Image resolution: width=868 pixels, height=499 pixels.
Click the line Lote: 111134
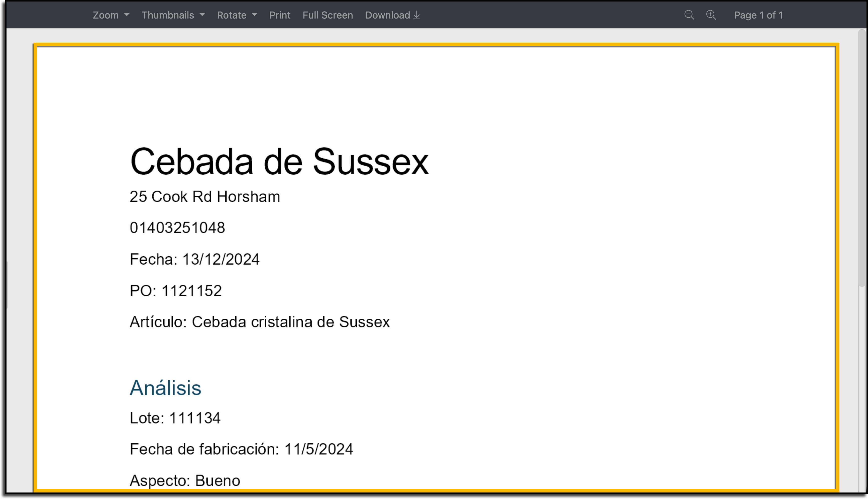tap(175, 418)
